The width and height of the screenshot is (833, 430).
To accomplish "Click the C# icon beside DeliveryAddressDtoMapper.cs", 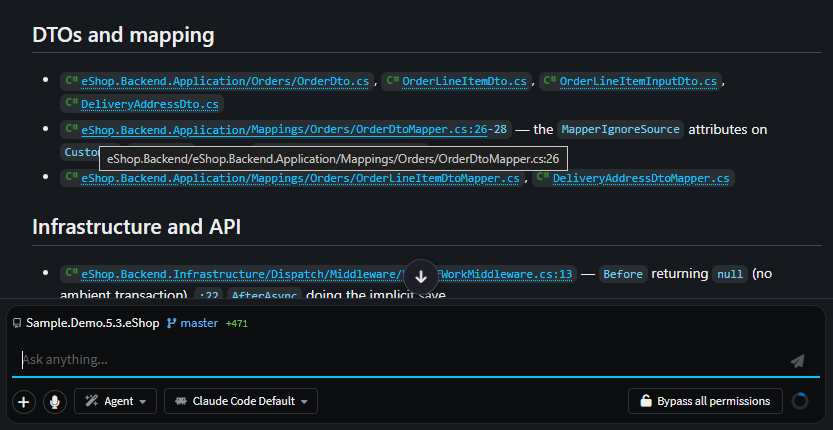I will point(543,178).
